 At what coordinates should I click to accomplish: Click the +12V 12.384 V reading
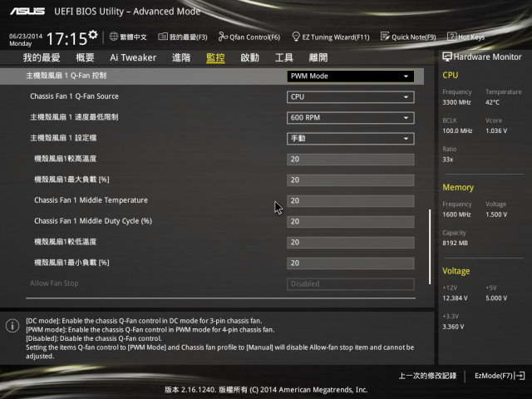(455, 298)
